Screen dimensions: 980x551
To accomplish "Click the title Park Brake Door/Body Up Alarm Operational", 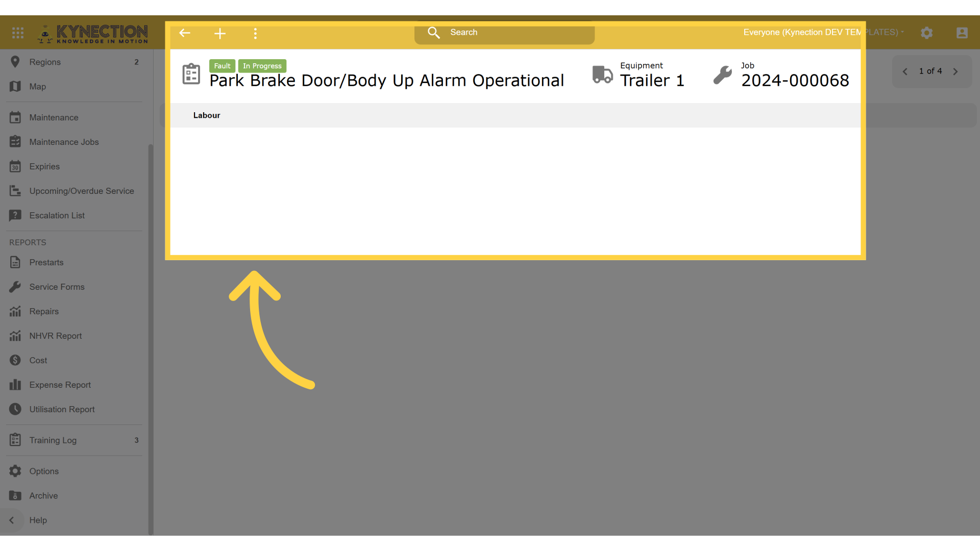I will [387, 81].
